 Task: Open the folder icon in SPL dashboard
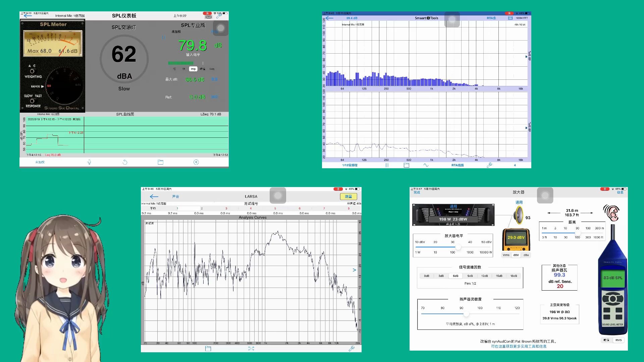(161, 162)
